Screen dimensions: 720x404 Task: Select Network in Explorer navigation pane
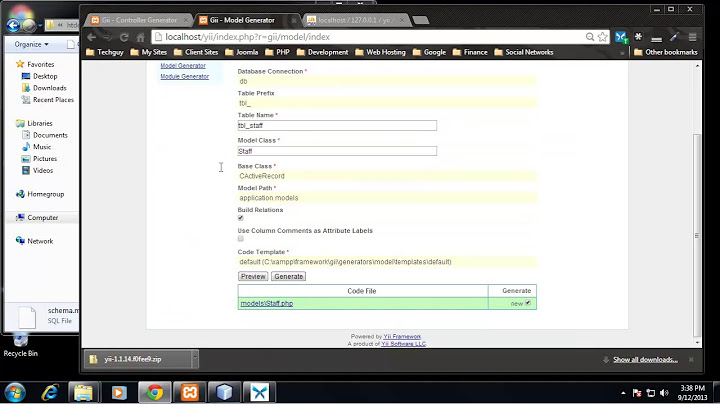point(40,241)
